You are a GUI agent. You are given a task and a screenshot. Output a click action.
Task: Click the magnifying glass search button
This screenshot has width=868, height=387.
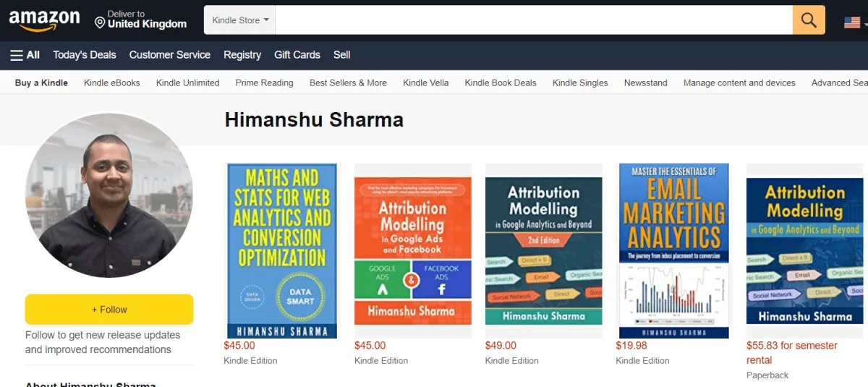pos(809,20)
